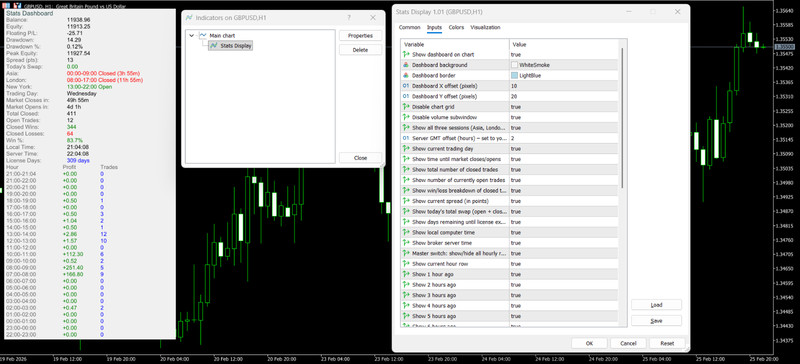Viewport: 800px width, 364px height.
Task: Click the integer icon beside Dashboard X offset
Action: pyautogui.click(x=406, y=86)
